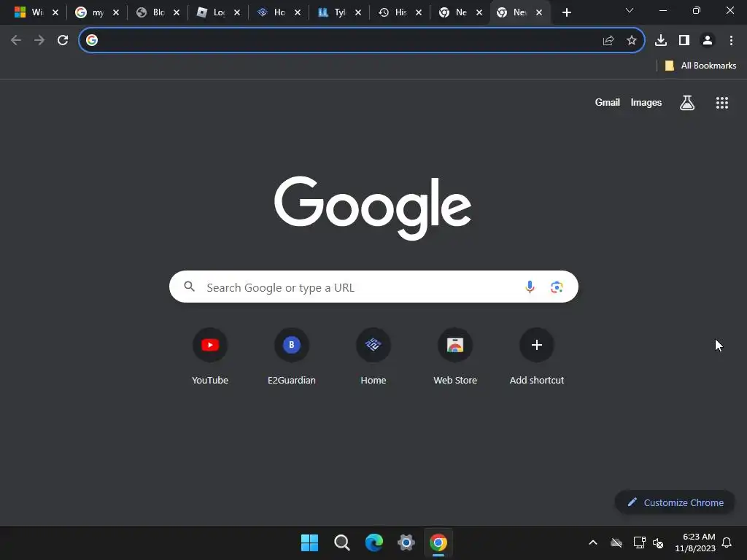The height and width of the screenshot is (560, 747).
Task: Open the Windows Start menu
Action: tap(309, 542)
